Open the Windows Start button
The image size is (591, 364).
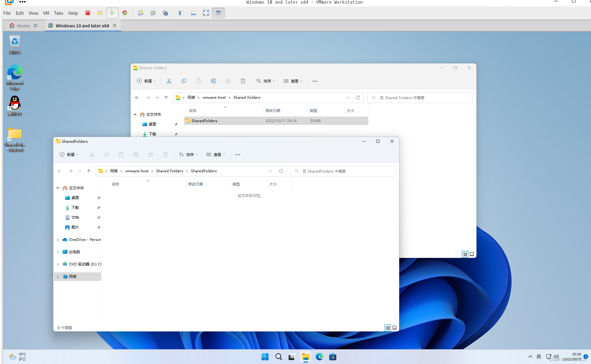click(265, 357)
